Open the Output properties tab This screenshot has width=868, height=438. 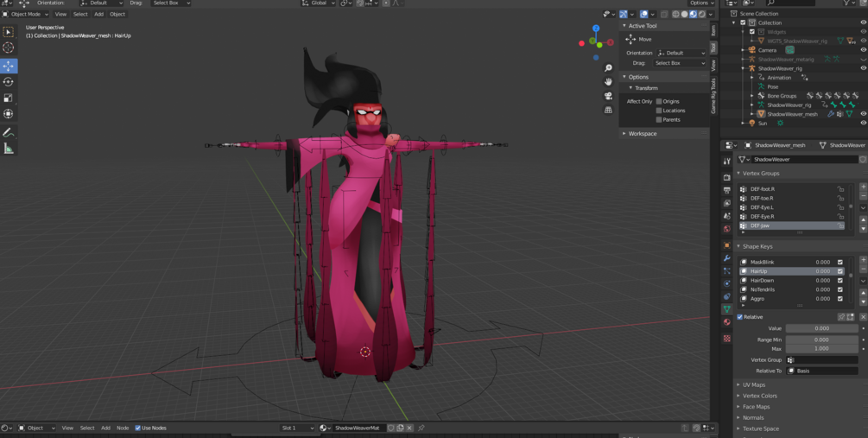point(727,190)
